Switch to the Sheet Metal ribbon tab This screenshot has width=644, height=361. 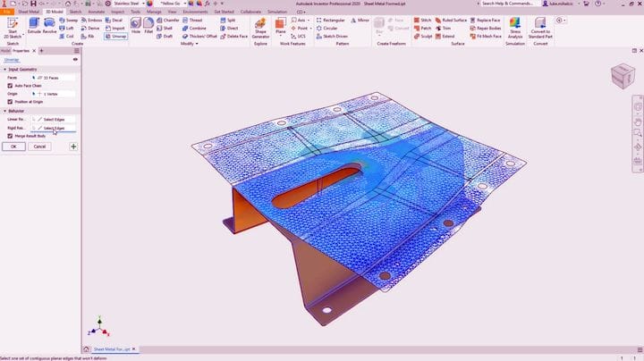[30, 12]
